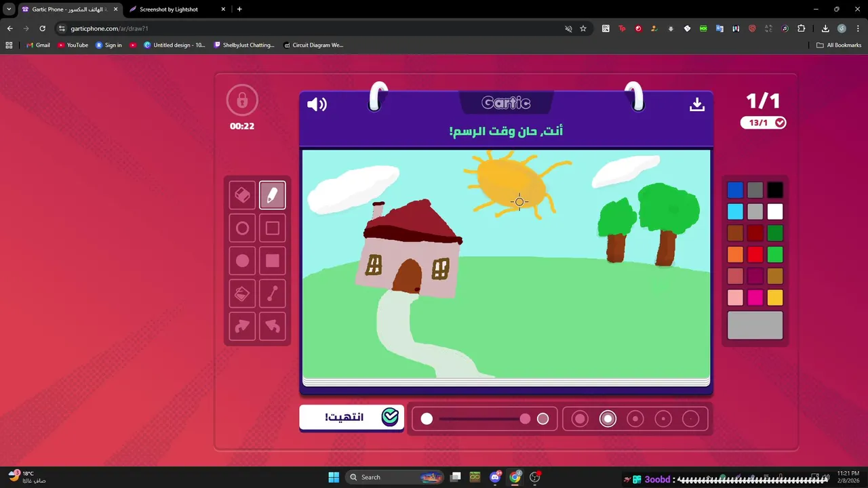
Task: Set opacity to the solid white circle
Action: (x=427, y=419)
